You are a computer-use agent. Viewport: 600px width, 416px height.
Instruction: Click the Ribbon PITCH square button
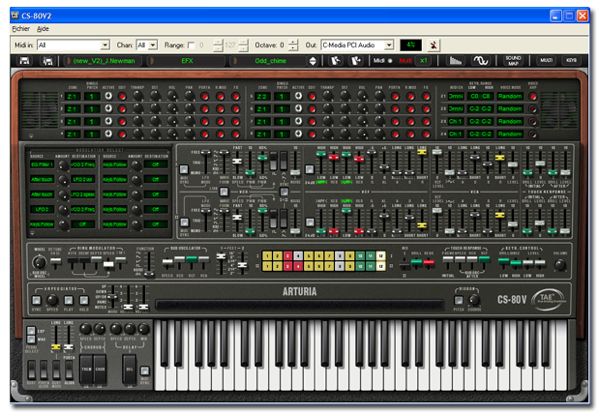[458, 300]
